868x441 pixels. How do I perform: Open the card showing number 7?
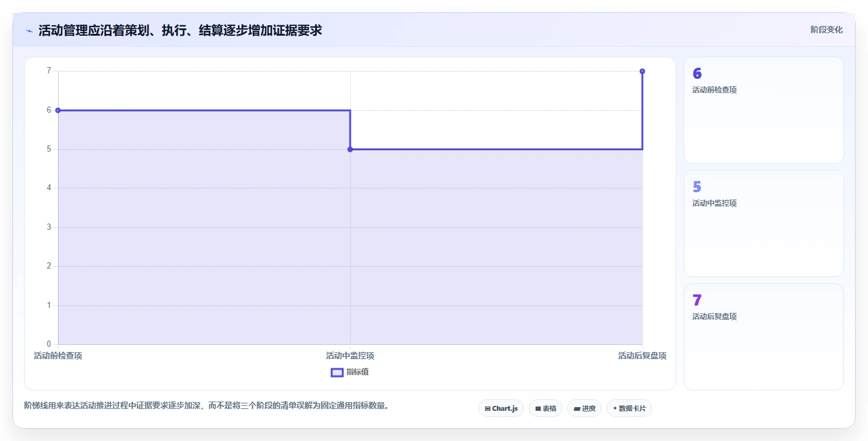(764, 337)
